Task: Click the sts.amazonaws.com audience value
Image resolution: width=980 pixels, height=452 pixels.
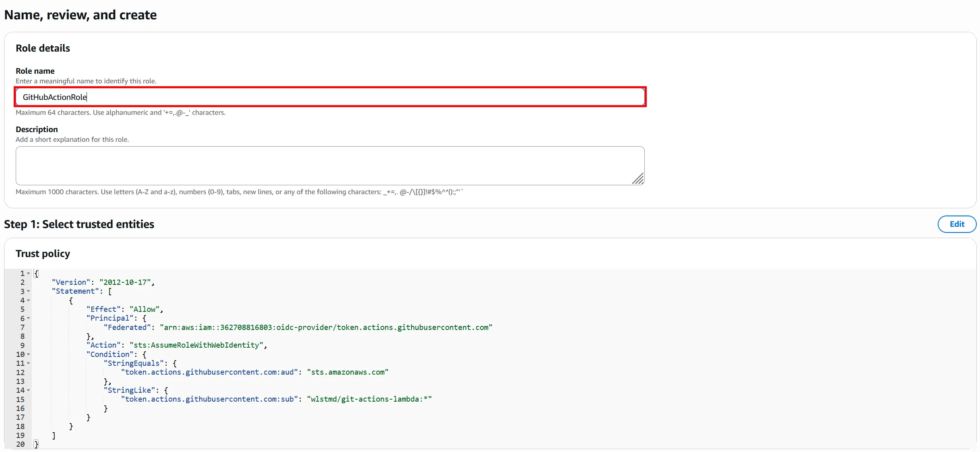Action: pyautogui.click(x=347, y=372)
